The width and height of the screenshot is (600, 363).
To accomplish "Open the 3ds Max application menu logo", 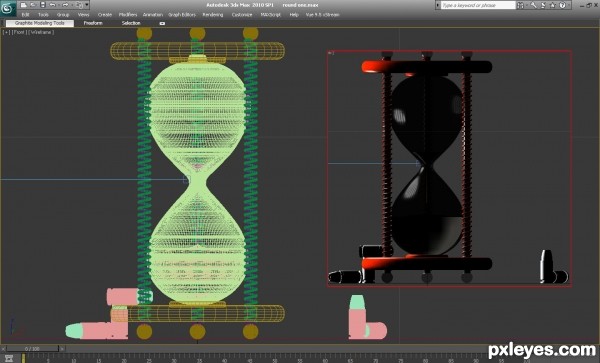I will tap(8, 8).
